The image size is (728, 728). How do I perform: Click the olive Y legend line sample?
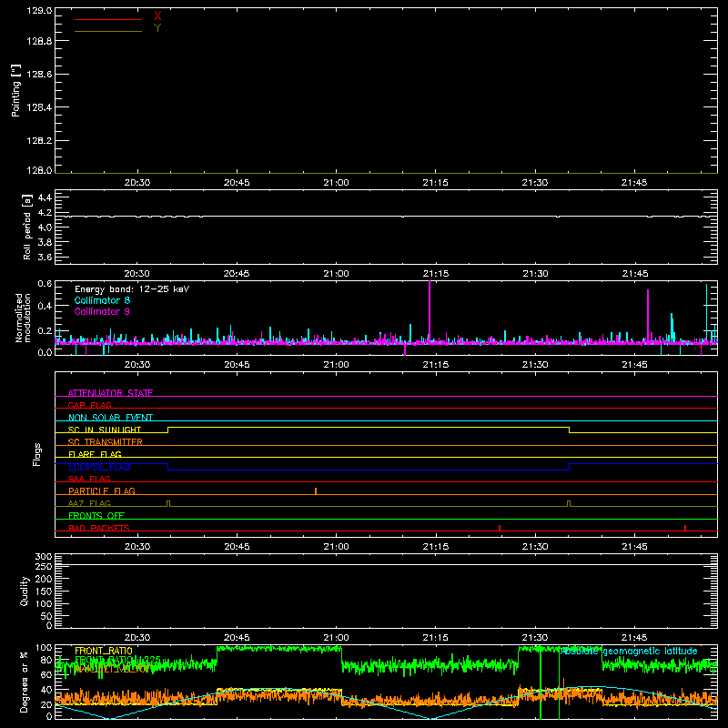pos(108,32)
